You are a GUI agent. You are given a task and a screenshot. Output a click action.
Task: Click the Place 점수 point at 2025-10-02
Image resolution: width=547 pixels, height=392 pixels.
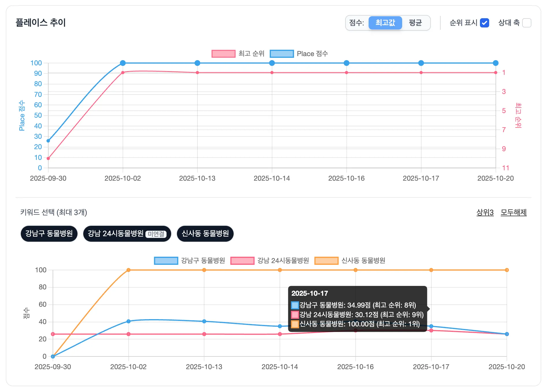(123, 63)
